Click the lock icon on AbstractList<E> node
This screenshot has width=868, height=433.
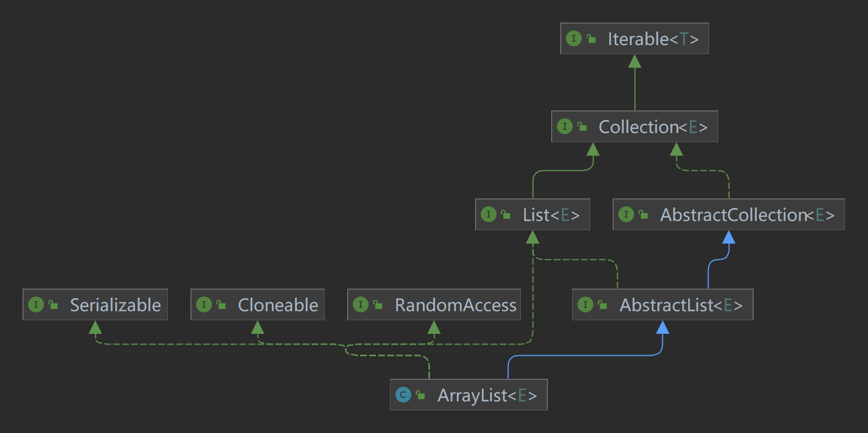(x=603, y=304)
